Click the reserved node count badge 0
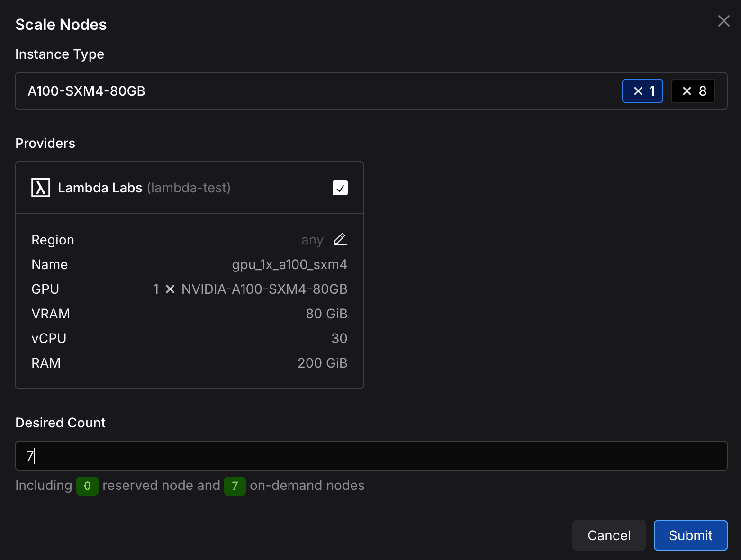The image size is (741, 560). 87,486
